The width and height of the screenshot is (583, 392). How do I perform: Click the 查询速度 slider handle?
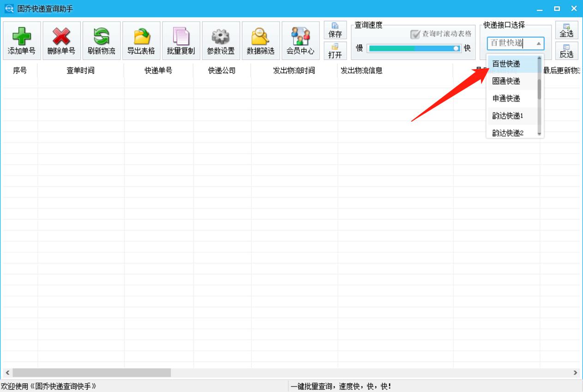[456, 48]
